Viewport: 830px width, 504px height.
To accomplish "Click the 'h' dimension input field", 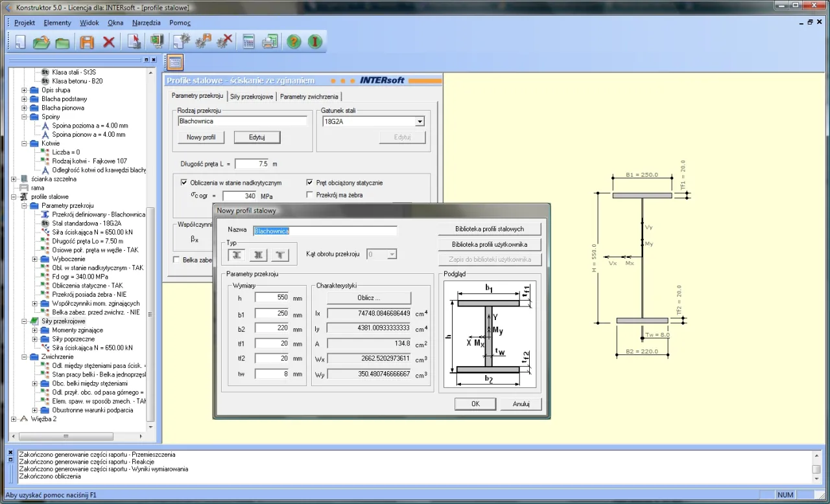I will [271, 297].
